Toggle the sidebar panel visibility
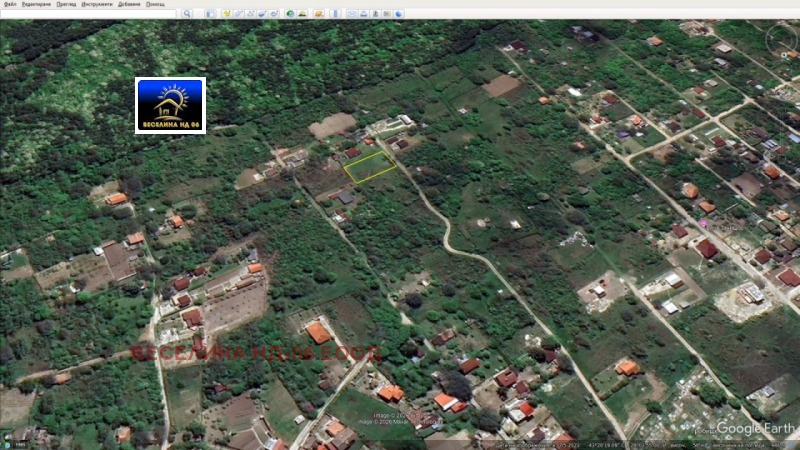Image resolution: width=800 pixels, height=450 pixels. click(x=211, y=14)
